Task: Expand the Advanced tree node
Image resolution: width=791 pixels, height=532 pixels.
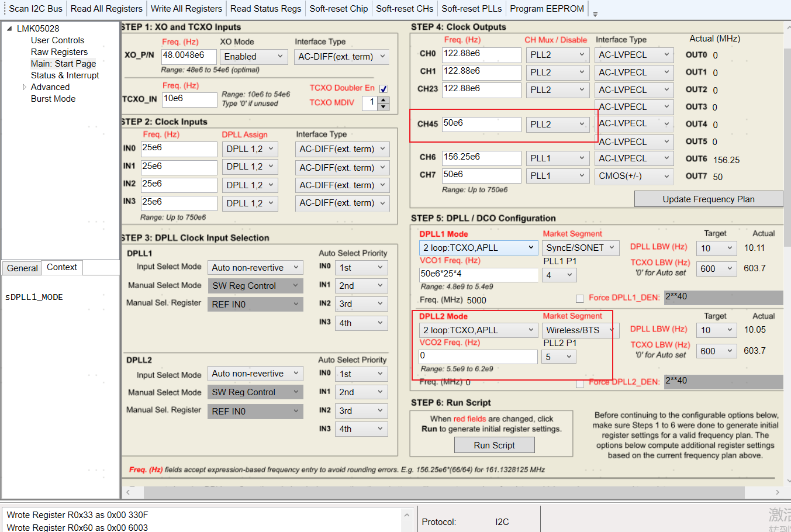Action: tap(24, 87)
